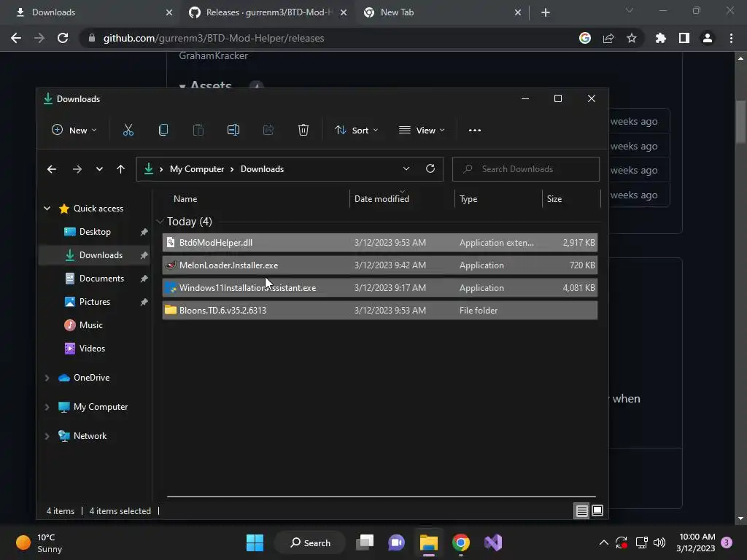This screenshot has height=560, width=747.
Task: Select Bloons.TD.6.v35.2.6313 folder
Action: click(x=379, y=311)
